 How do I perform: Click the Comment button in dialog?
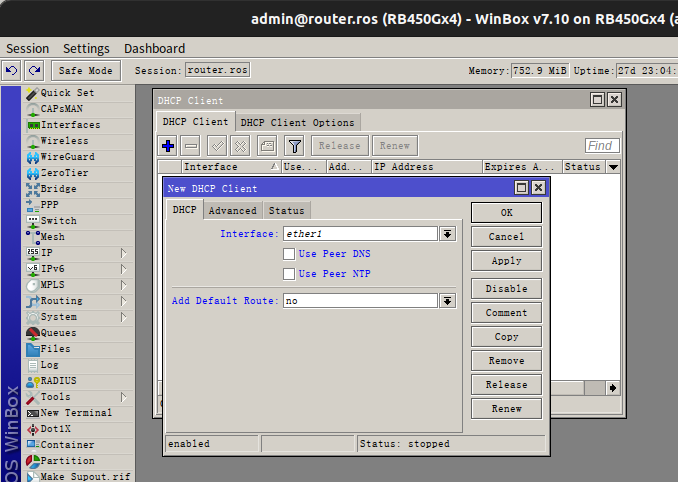(x=506, y=313)
